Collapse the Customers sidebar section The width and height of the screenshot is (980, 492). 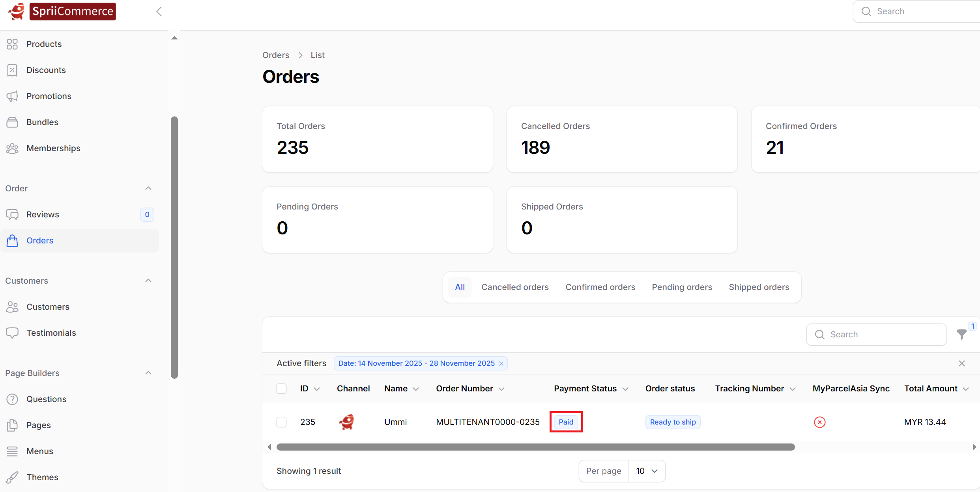pos(148,281)
